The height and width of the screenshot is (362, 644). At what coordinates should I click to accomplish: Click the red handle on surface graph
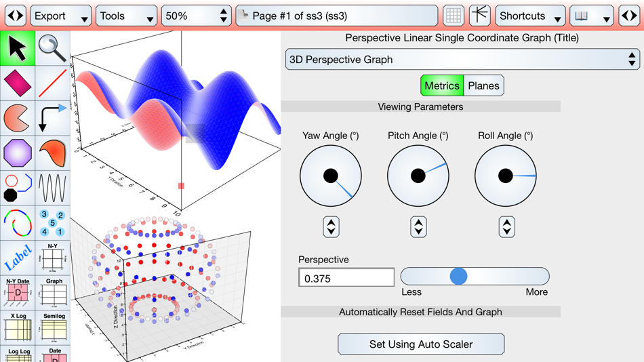[181, 186]
